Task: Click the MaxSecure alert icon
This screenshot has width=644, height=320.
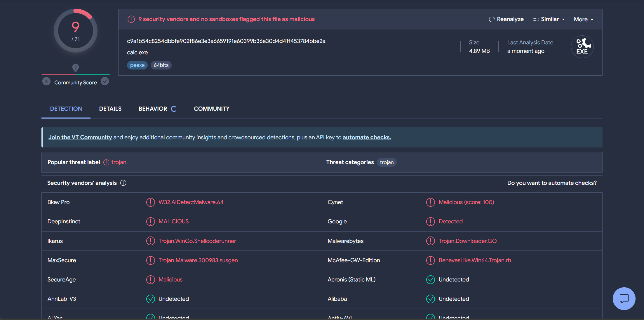Action: pyautogui.click(x=150, y=260)
